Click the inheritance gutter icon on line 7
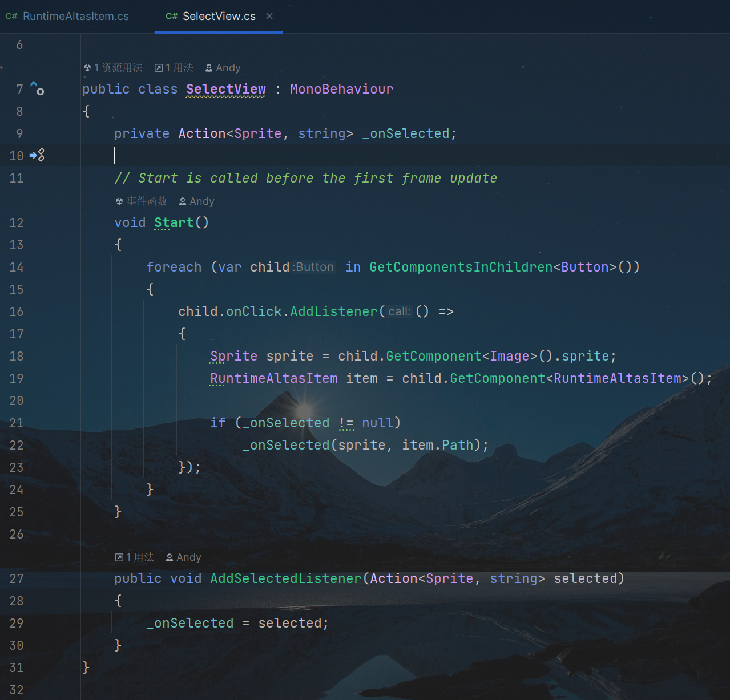 point(37,88)
